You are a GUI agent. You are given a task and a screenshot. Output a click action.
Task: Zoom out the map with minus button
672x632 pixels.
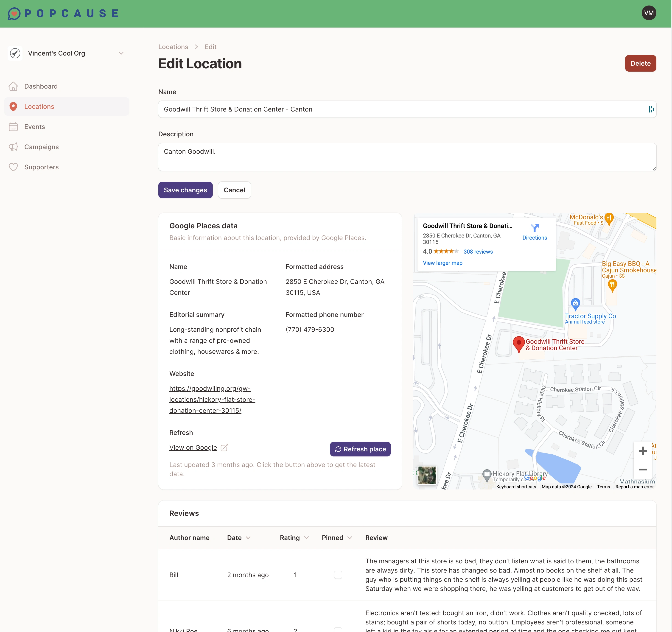tap(642, 470)
